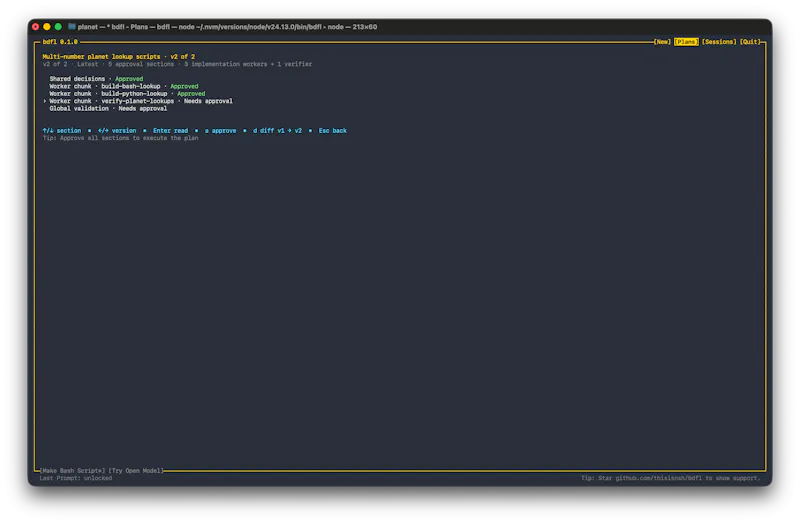
Task: Click the up/down section shortcut hint
Action: [62, 131]
